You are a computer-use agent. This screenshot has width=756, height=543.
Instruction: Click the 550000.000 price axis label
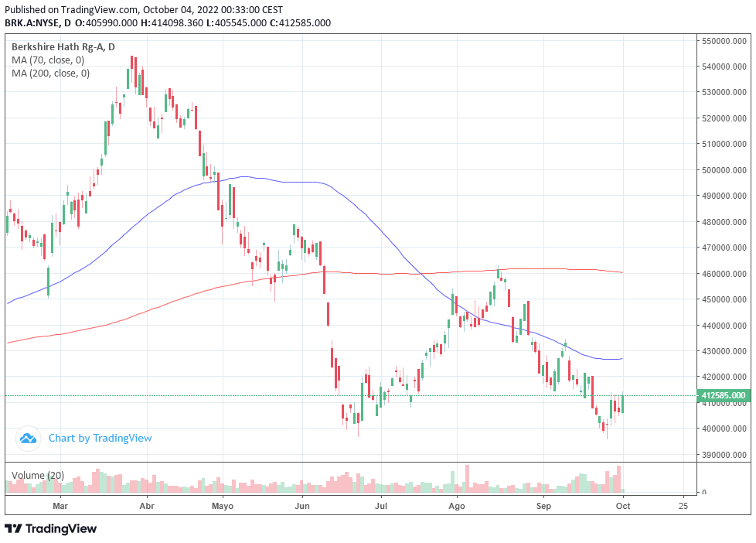click(724, 41)
